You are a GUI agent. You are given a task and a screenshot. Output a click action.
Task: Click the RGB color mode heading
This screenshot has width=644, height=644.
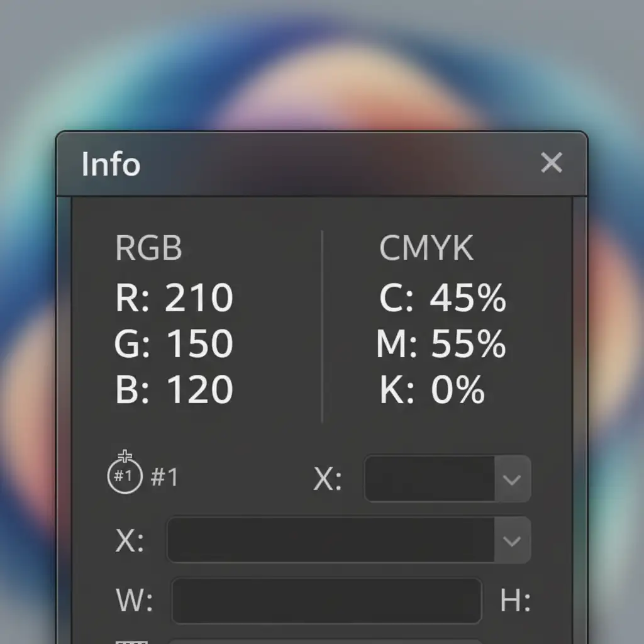pos(149,248)
